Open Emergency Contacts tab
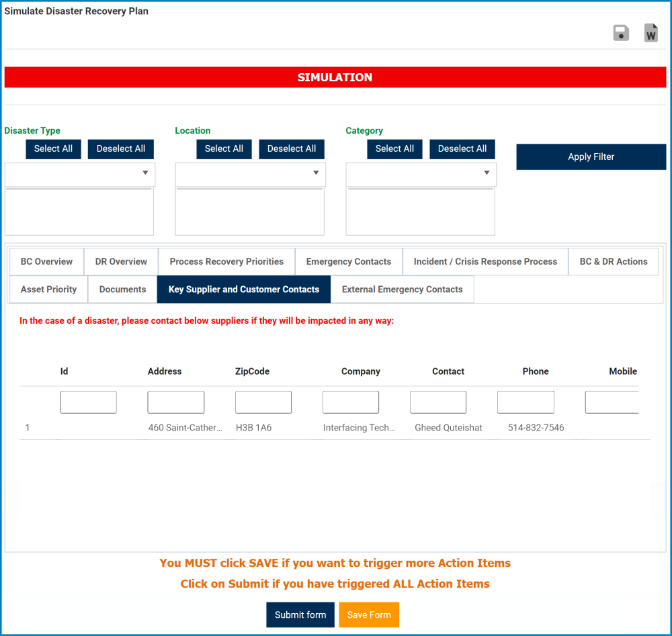Viewport: 672px width, 636px height. 349,262
